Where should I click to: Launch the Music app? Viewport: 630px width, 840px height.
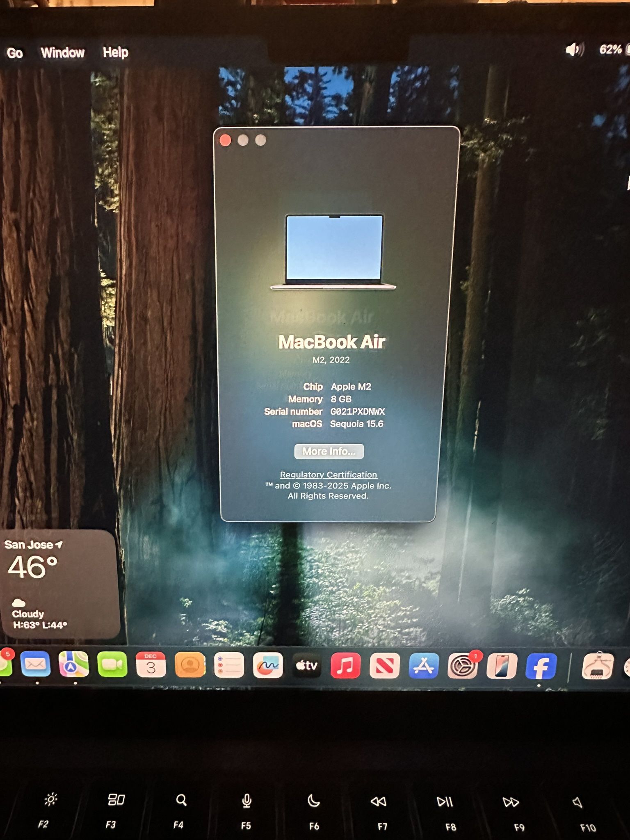pos(346,665)
